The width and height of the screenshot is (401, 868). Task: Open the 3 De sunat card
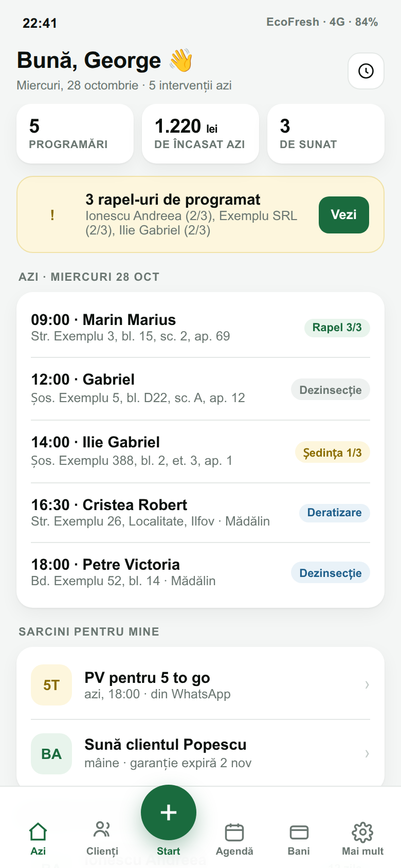point(326,134)
